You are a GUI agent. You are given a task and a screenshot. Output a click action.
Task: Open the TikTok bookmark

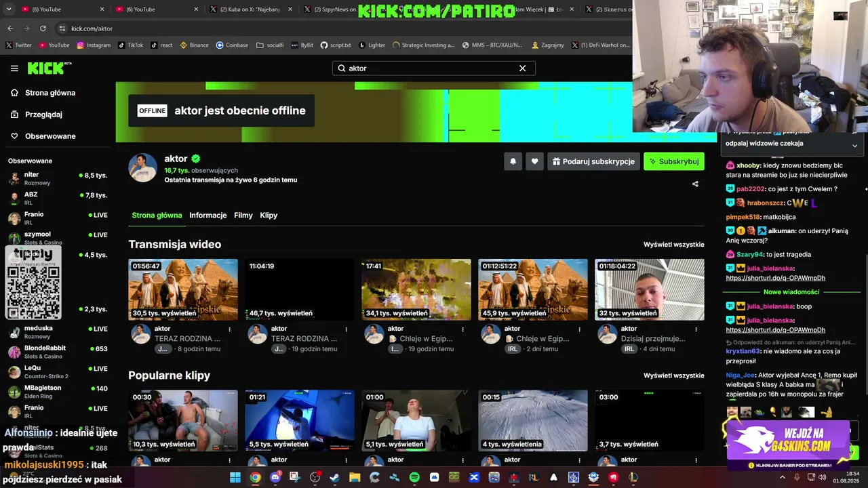point(130,45)
